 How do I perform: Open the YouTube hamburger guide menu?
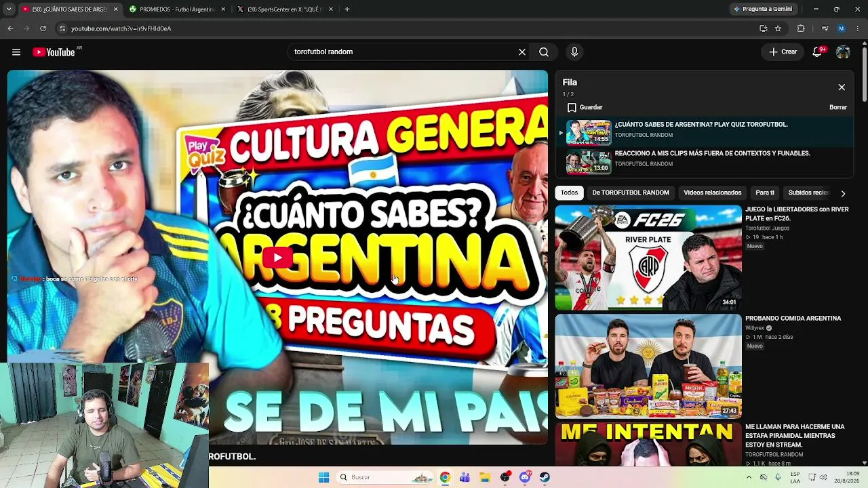tap(16, 52)
